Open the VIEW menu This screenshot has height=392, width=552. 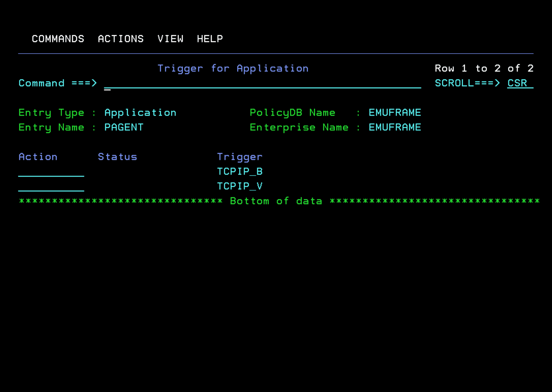(171, 39)
